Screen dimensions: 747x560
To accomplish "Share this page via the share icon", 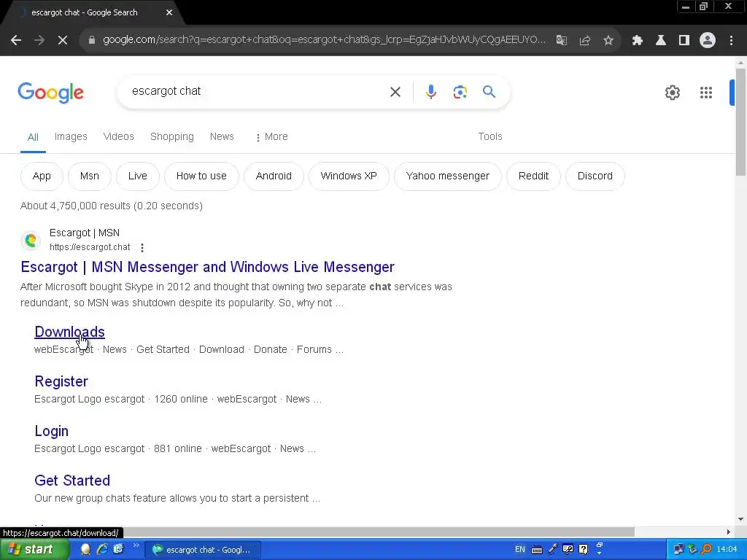I will pyautogui.click(x=585, y=41).
